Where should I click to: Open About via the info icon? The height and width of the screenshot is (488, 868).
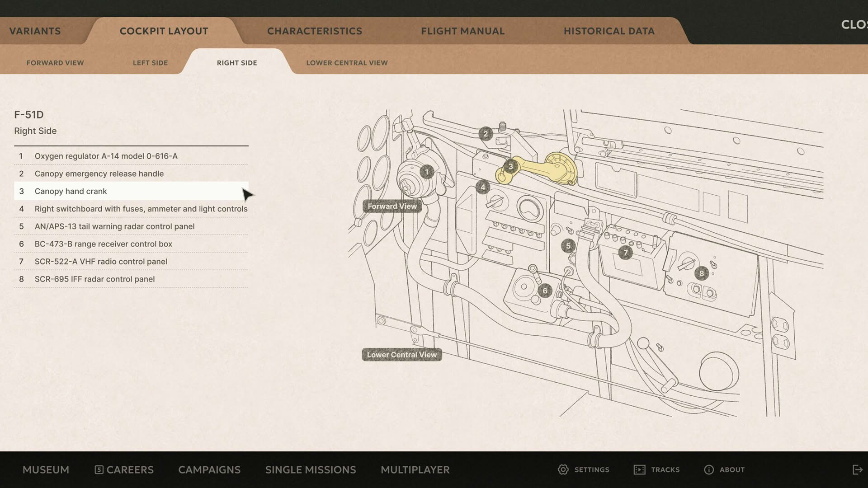pos(709,469)
